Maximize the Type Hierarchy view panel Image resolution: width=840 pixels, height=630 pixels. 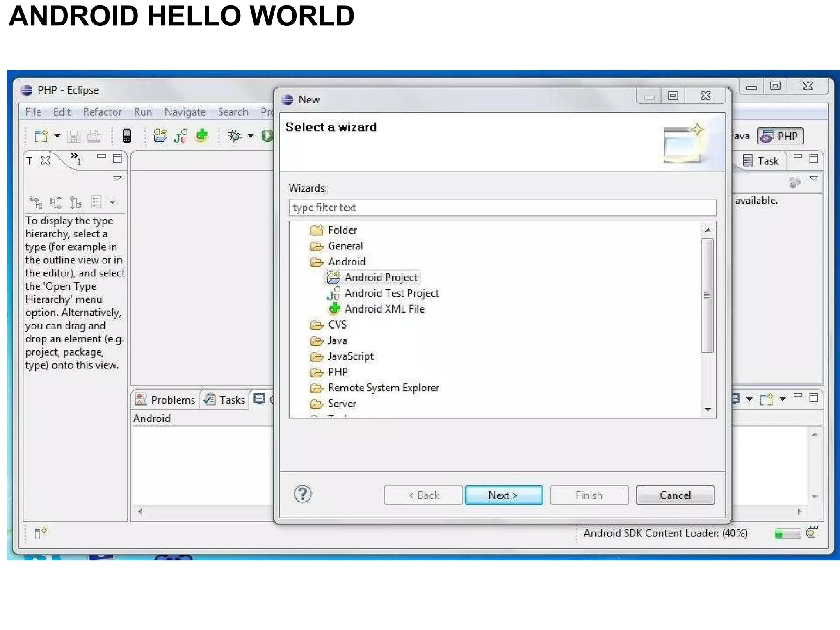click(x=117, y=159)
